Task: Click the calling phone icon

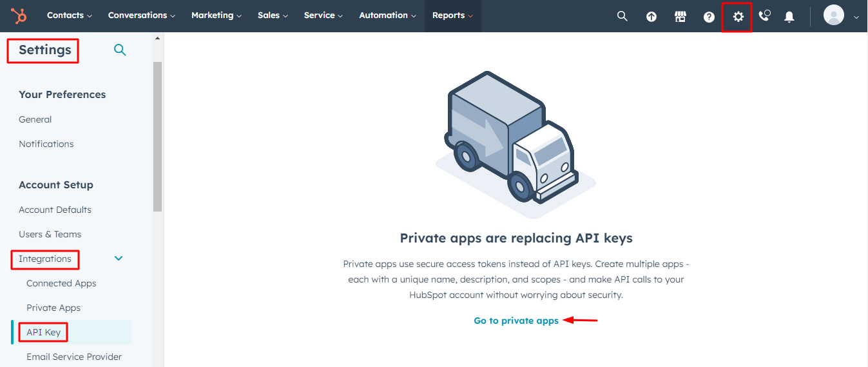Action: point(765,16)
